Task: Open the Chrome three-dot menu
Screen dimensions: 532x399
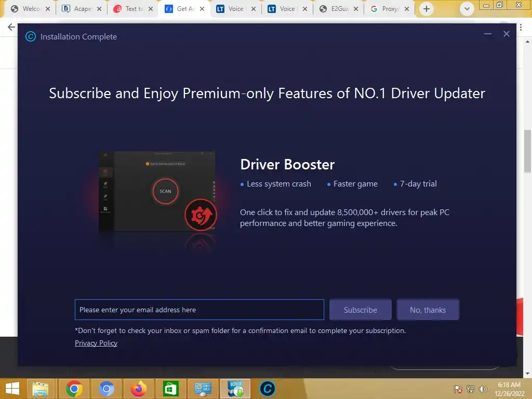Action: 521,27
